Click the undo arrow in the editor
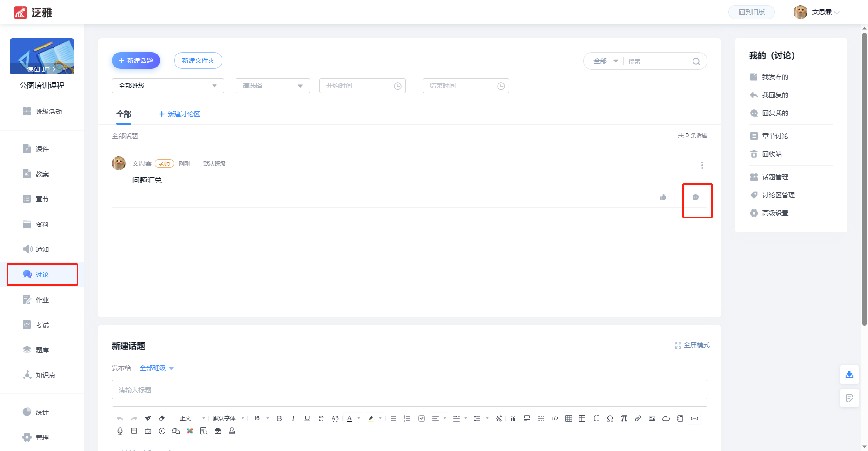This screenshot has height=451, width=868. pos(120,418)
